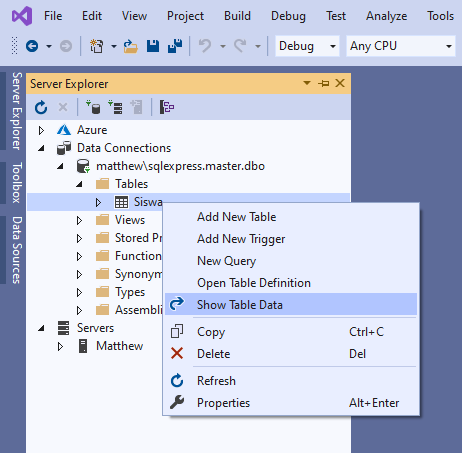462x453 pixels.
Task: Open the Undo history dropdown arrow
Action: tap(223, 46)
